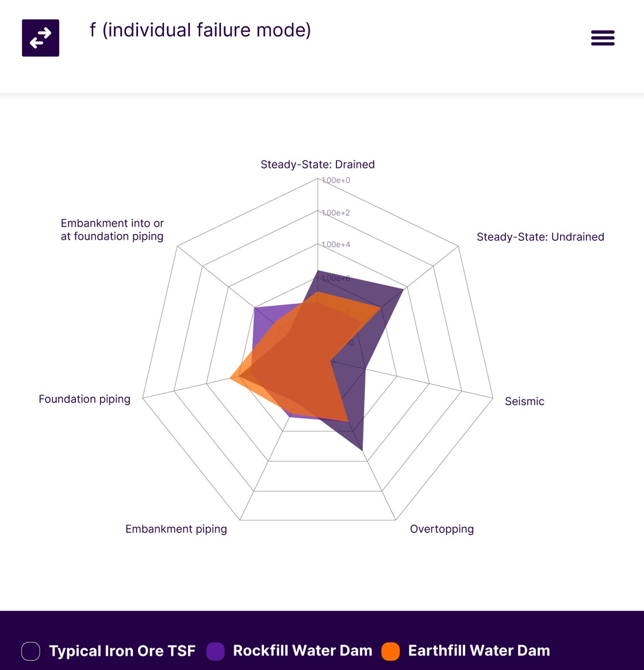
Task: Toggle visibility of the Typical Iron Ore TSF series
Action: 122,650
